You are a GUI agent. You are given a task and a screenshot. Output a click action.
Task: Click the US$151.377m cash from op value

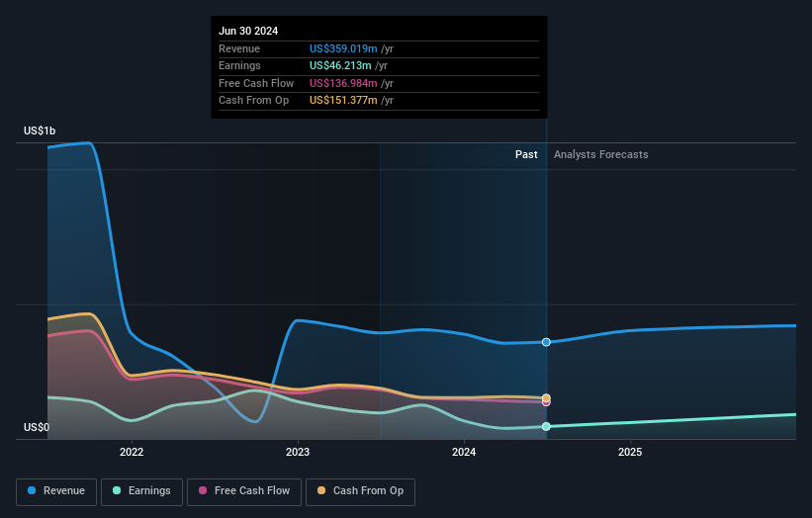coord(343,101)
